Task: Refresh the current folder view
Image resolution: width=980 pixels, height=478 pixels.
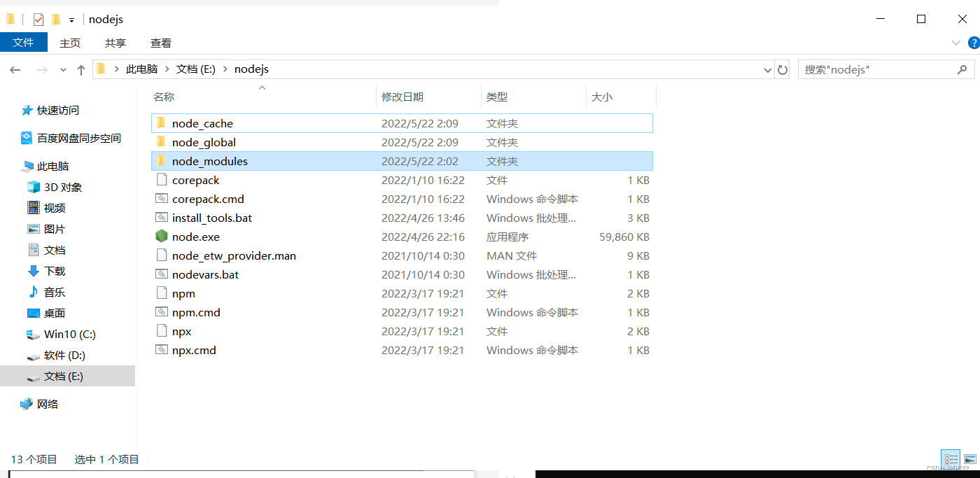Action: (783, 69)
